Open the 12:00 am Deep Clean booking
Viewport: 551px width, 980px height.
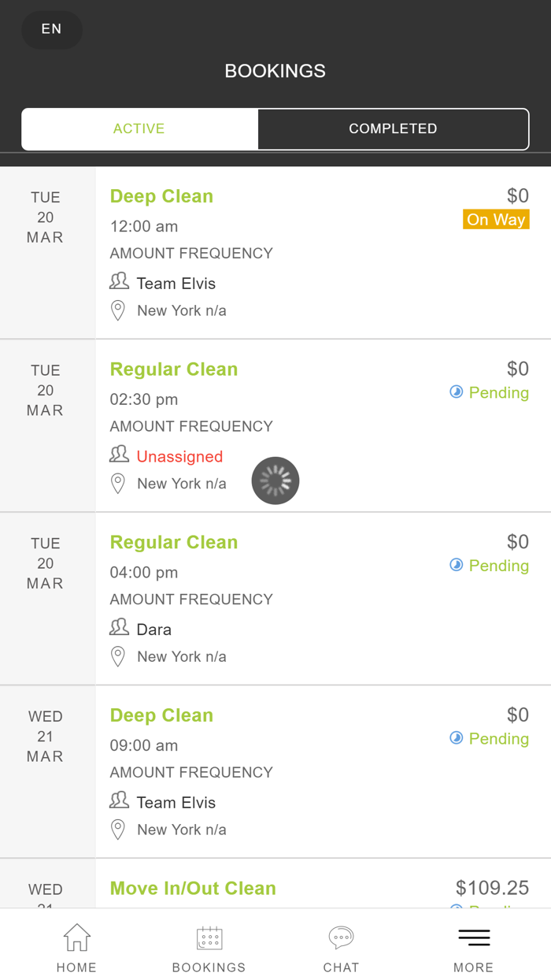[161, 196]
